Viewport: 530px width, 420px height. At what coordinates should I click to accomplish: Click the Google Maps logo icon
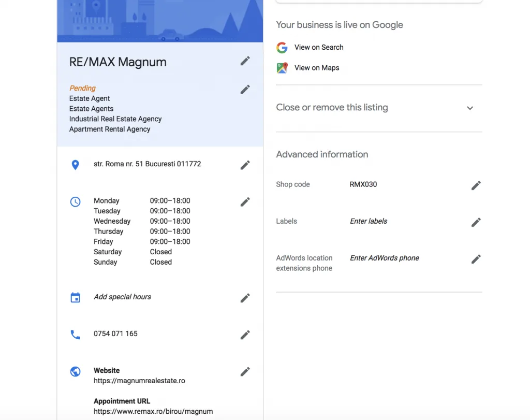(282, 68)
